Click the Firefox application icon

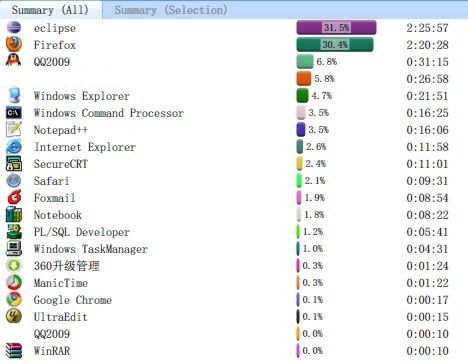tap(14, 44)
